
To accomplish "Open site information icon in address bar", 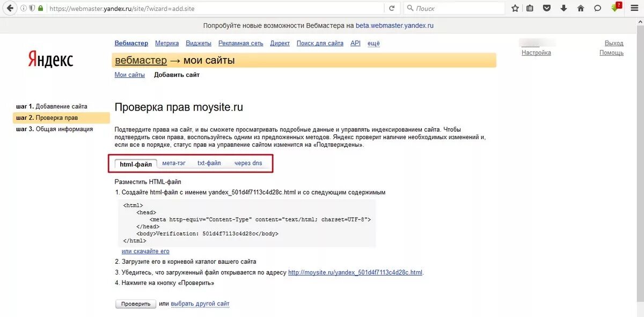I will (x=24, y=8).
